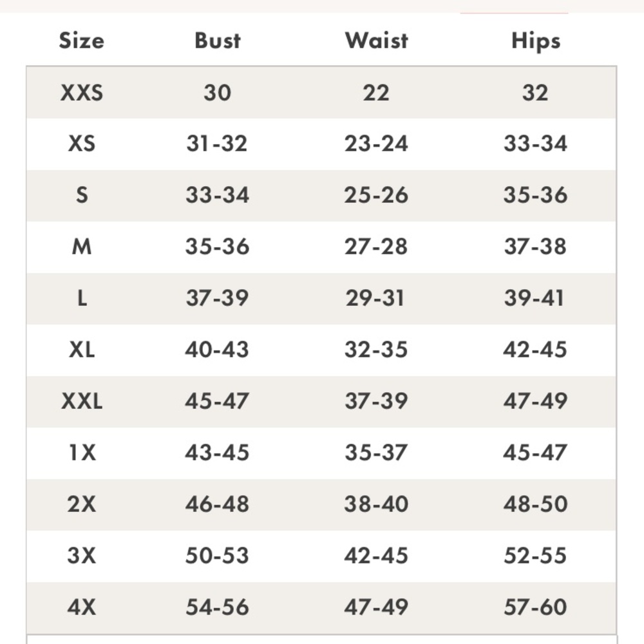Screen dimensions: 644x644
Task: Select the Waist column header
Action: point(376,41)
